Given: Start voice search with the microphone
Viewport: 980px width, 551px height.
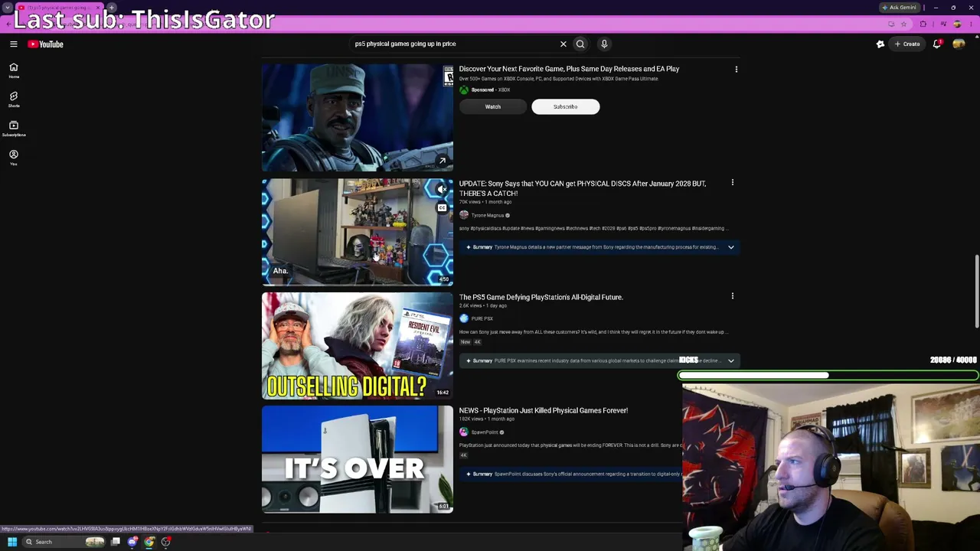Looking at the screenshot, I should (x=604, y=44).
